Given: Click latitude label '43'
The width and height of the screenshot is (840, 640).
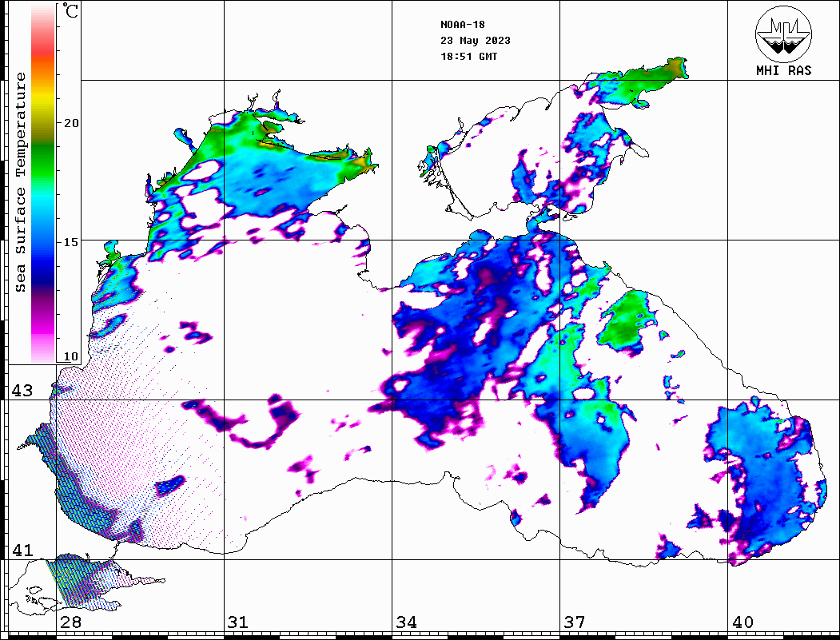Looking at the screenshot, I should pos(22,391).
